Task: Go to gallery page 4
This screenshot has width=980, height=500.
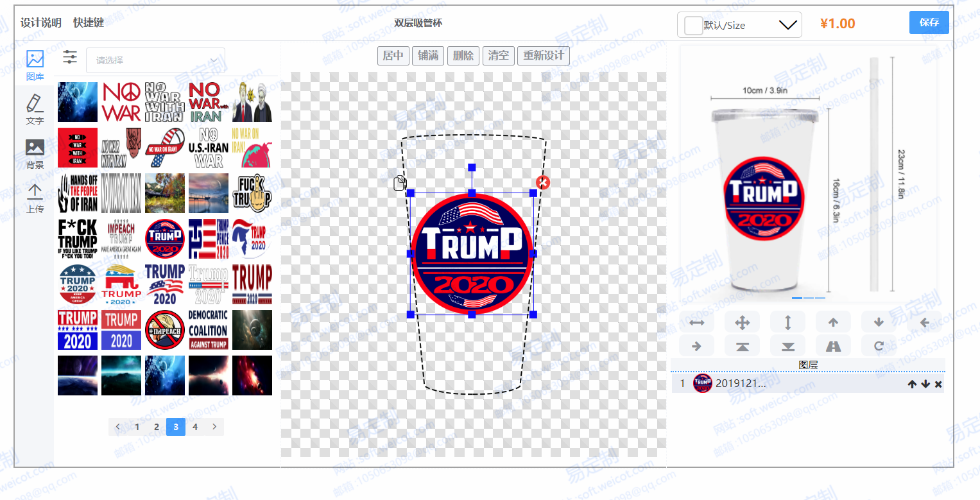Action: click(x=195, y=426)
